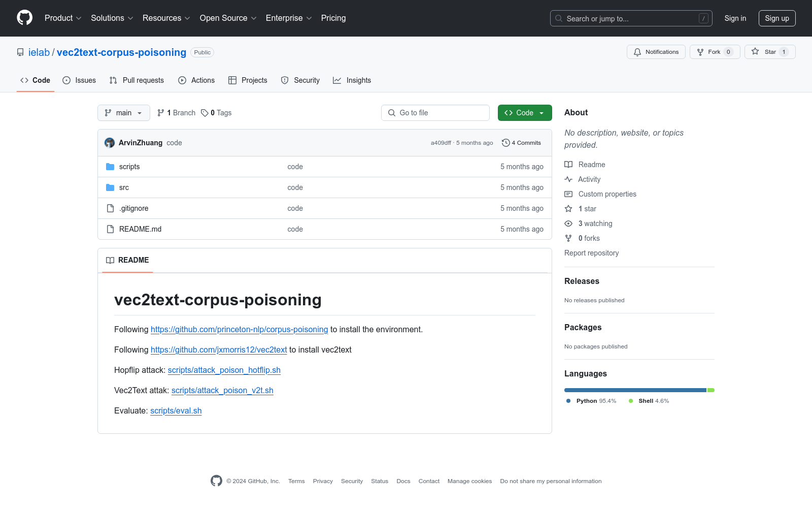Focus the Search or jump to field

pos(631,18)
